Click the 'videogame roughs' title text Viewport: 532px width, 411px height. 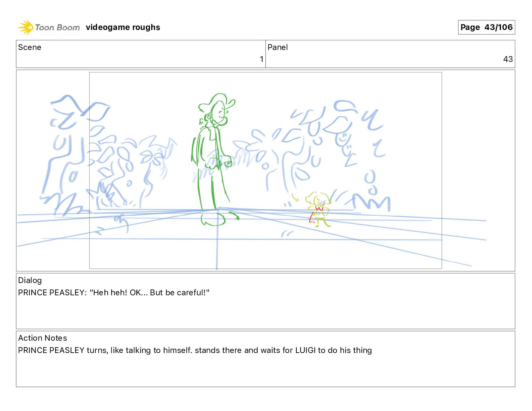pyautogui.click(x=123, y=27)
